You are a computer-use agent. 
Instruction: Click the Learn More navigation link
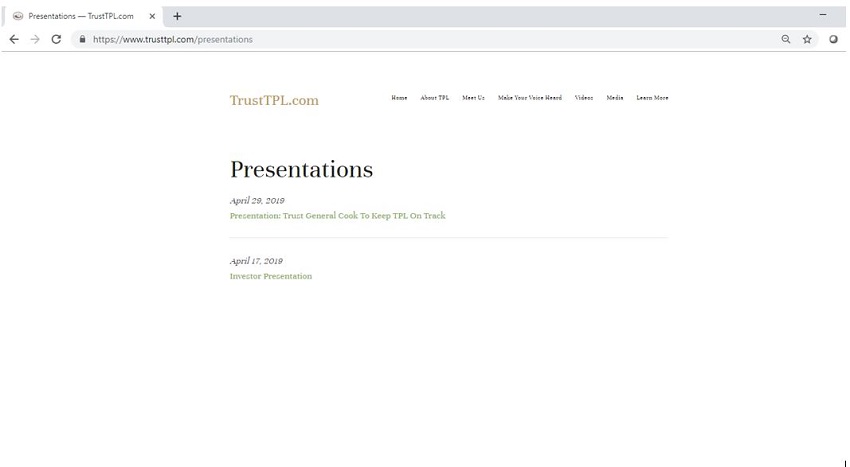(x=652, y=98)
